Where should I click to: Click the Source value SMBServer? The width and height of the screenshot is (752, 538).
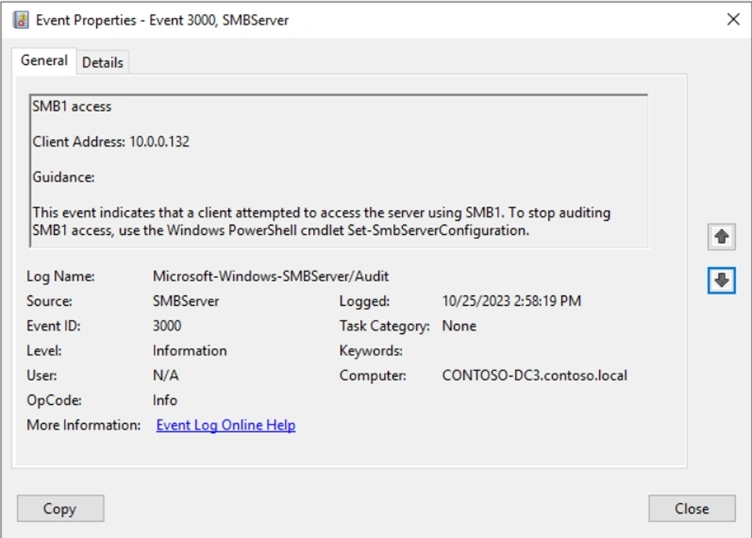[186, 301]
